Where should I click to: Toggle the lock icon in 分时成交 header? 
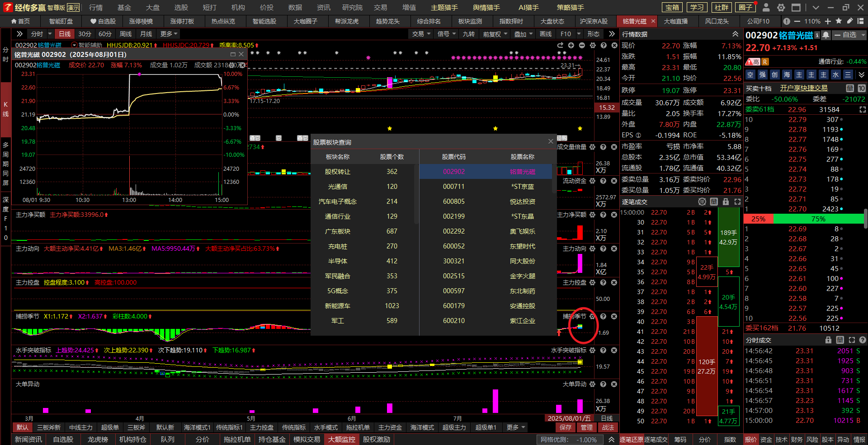[828, 340]
